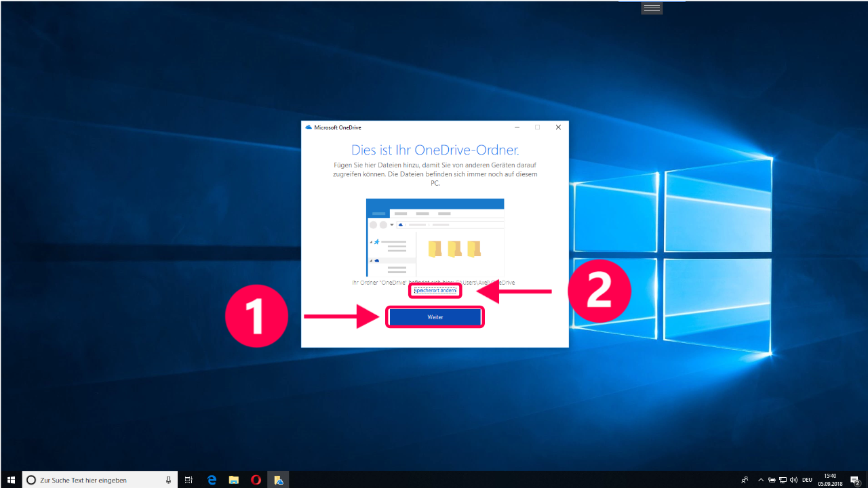Minimize the Microsoft OneDrive setup window
The image size is (868, 488).
pos(517,127)
